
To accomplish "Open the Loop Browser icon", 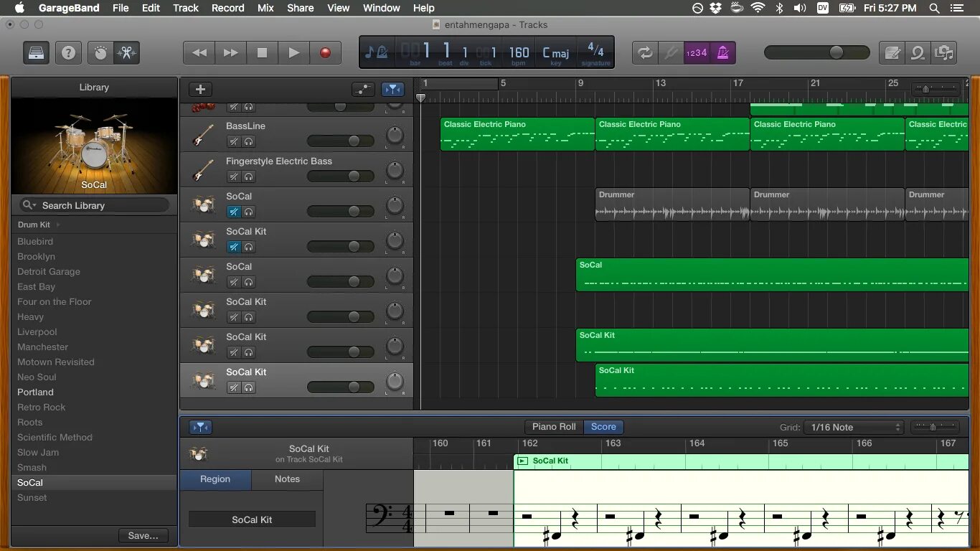I will [x=918, y=52].
